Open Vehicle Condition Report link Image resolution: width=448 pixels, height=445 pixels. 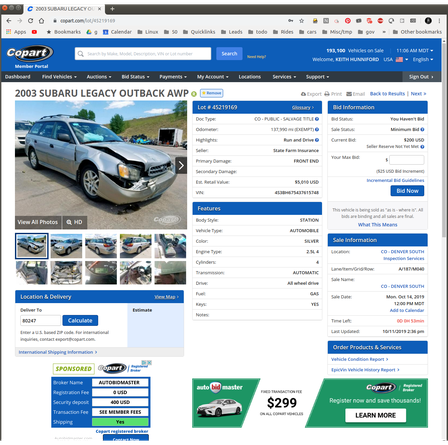pyautogui.click(x=360, y=359)
